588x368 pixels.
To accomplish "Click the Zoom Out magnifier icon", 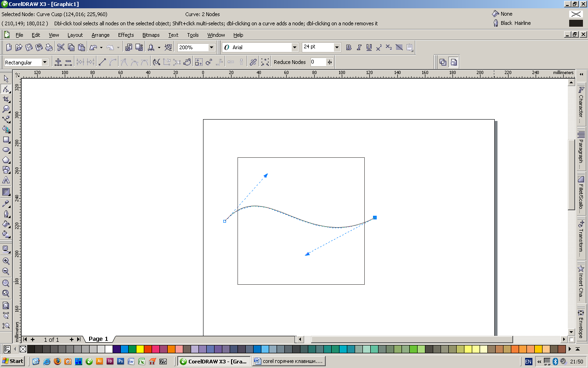I will [x=6, y=271].
